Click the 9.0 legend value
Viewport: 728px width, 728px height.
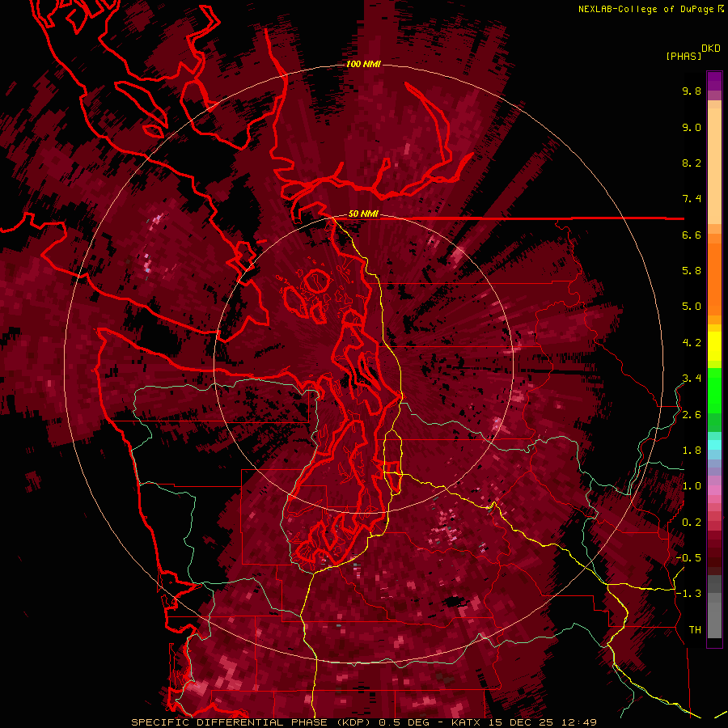(x=692, y=127)
